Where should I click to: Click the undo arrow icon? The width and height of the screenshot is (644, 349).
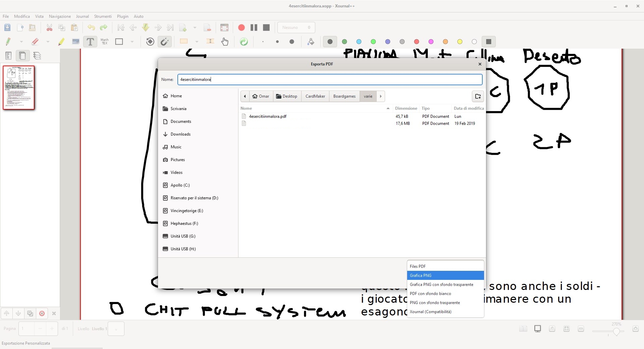click(91, 28)
